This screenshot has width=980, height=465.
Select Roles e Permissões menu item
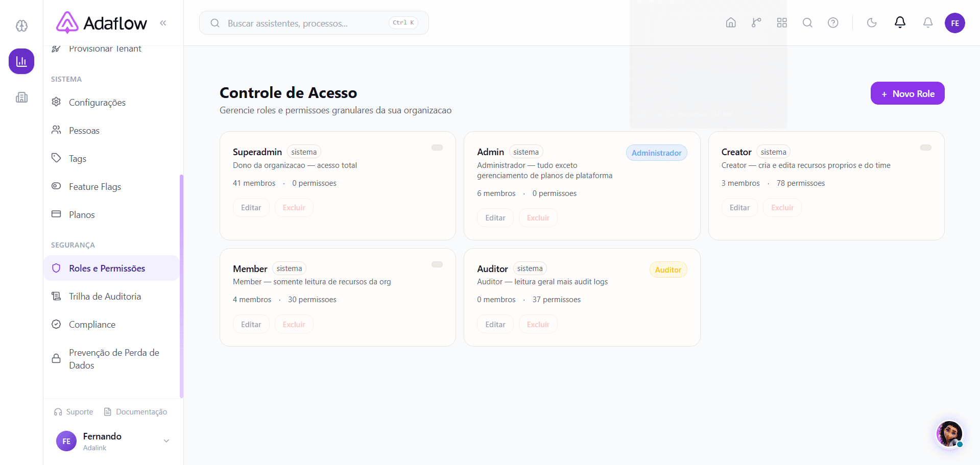click(111, 268)
